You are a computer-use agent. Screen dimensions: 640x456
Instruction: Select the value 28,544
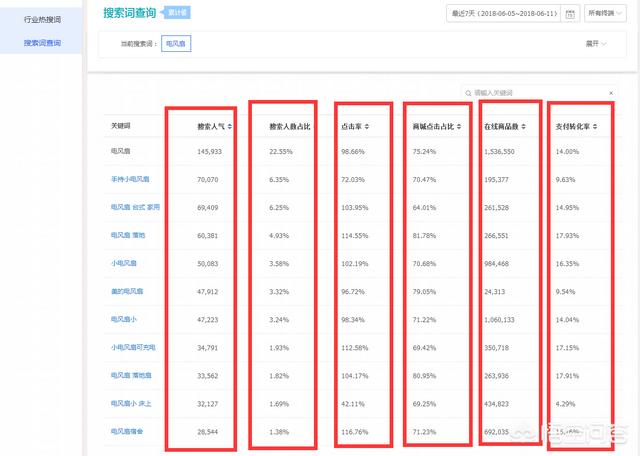(x=207, y=432)
